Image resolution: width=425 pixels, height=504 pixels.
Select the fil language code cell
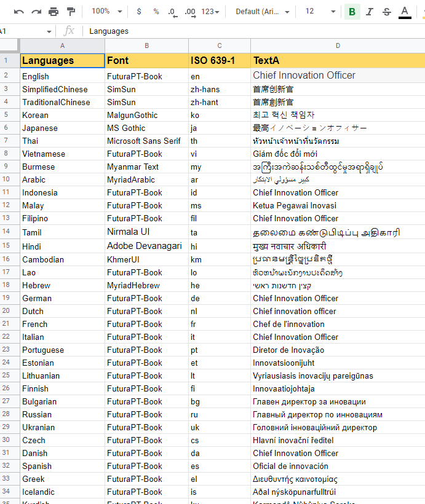220,218
